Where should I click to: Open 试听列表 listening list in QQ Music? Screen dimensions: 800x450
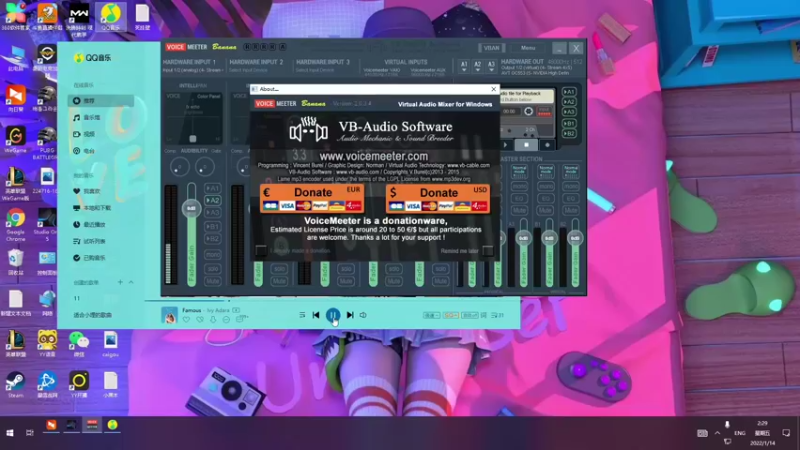[89, 241]
